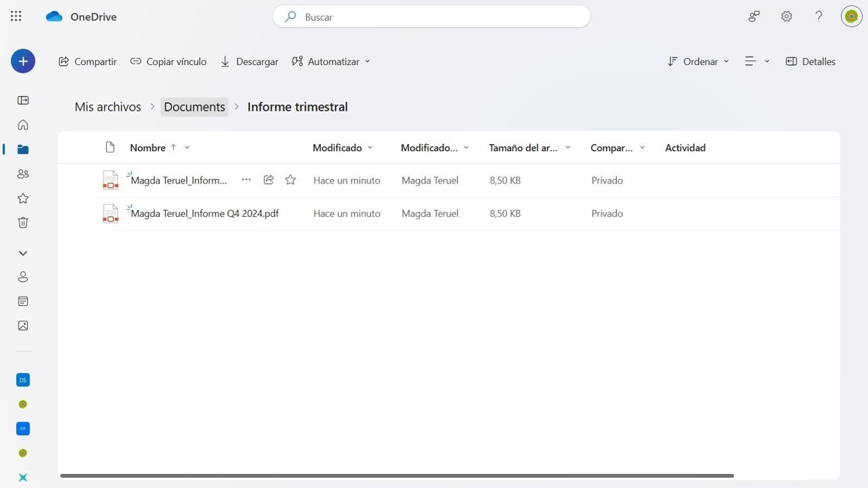
Task: Click the Privado cell of the first file
Action: point(607,180)
